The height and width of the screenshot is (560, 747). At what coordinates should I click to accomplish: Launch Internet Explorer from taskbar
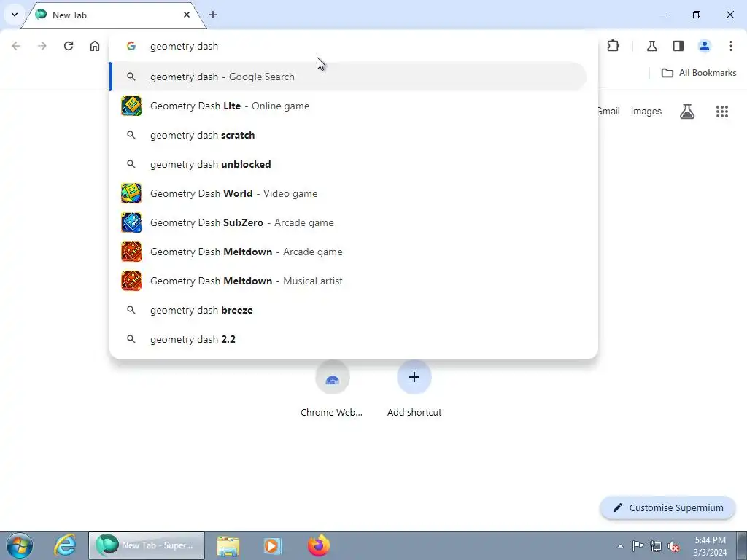(x=65, y=545)
